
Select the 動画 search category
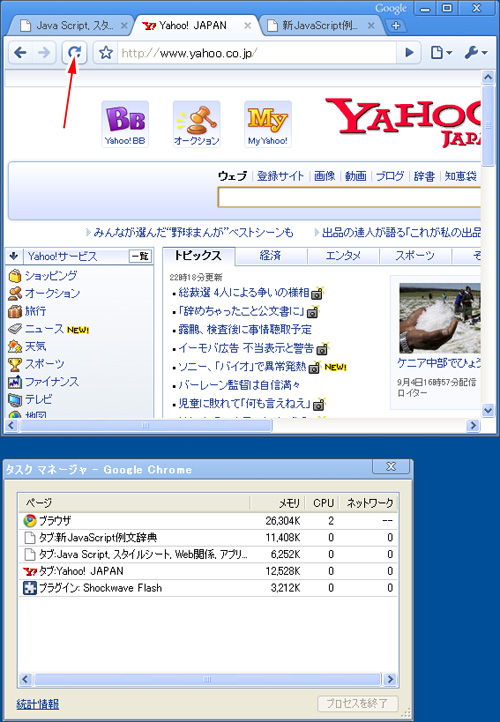(x=356, y=176)
